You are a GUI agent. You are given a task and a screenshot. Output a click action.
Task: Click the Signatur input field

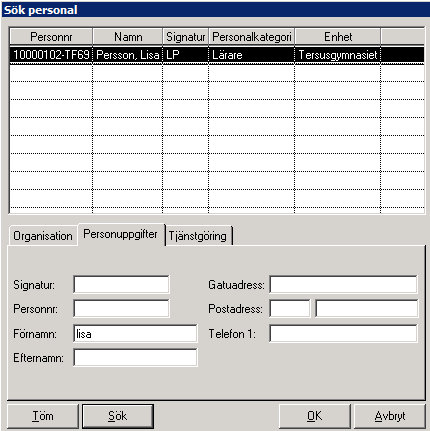[121, 285]
